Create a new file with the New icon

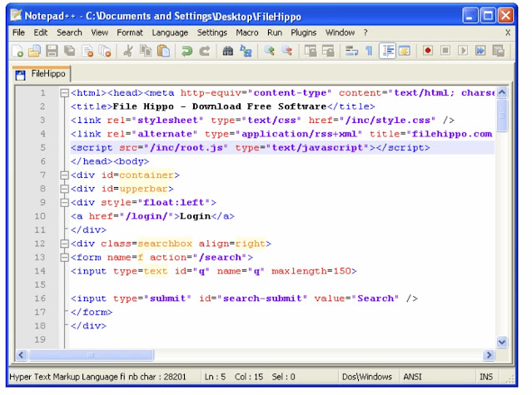tap(17, 52)
